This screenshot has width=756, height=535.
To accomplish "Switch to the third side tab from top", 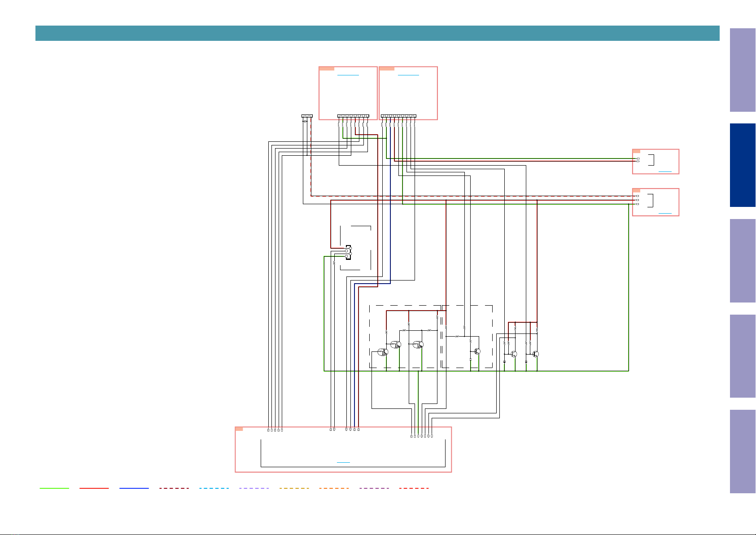I will (x=743, y=261).
